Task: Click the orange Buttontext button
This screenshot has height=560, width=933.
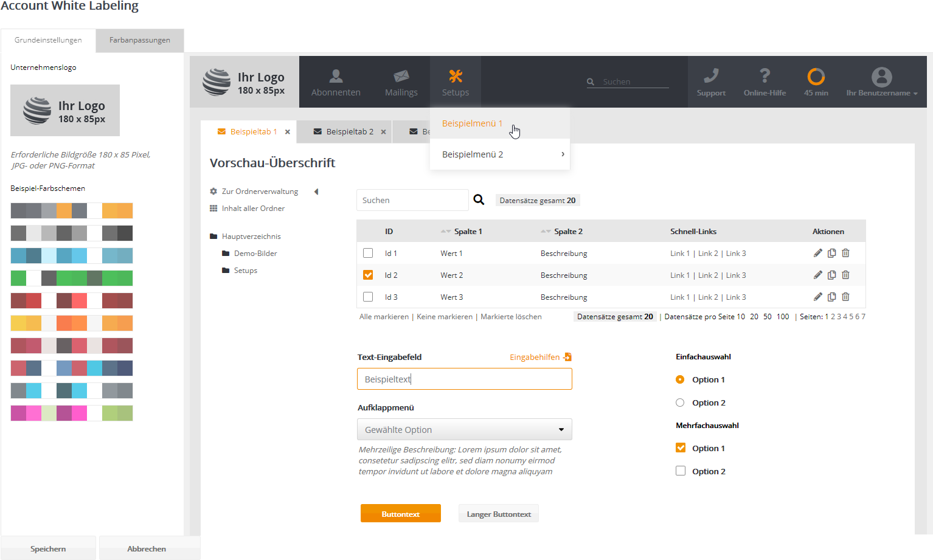Action: 400,514
